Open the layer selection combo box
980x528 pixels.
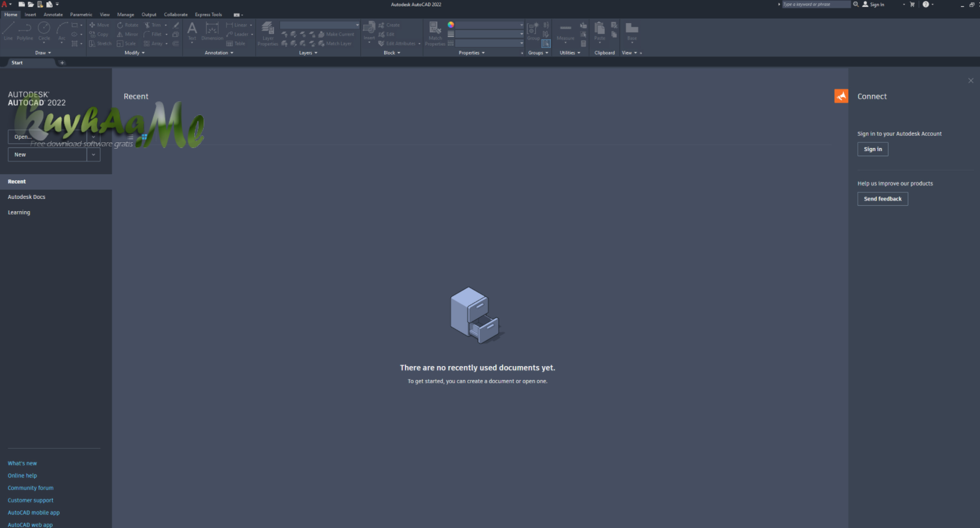coord(320,25)
